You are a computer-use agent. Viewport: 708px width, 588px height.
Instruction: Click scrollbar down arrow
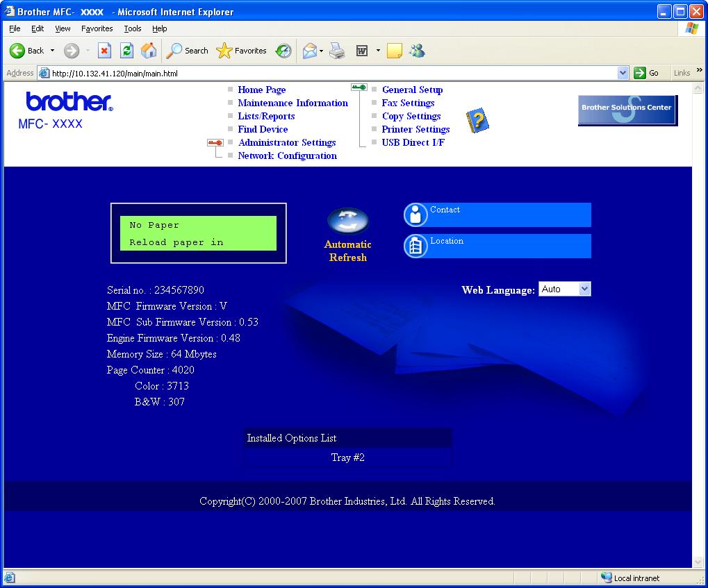[698, 562]
